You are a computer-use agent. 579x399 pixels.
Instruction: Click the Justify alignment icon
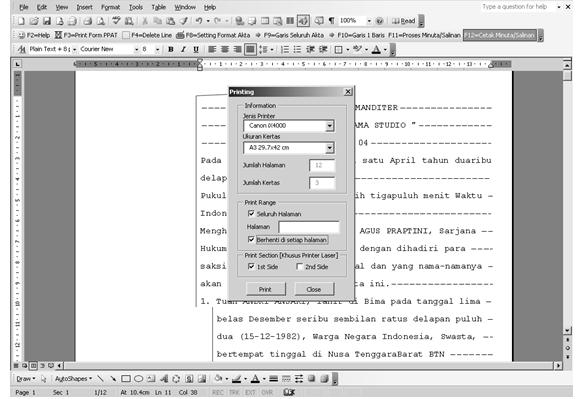tap(250, 49)
